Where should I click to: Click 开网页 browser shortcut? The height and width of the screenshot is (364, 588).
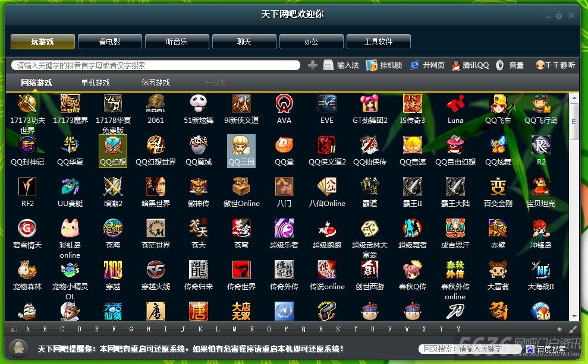click(x=427, y=65)
